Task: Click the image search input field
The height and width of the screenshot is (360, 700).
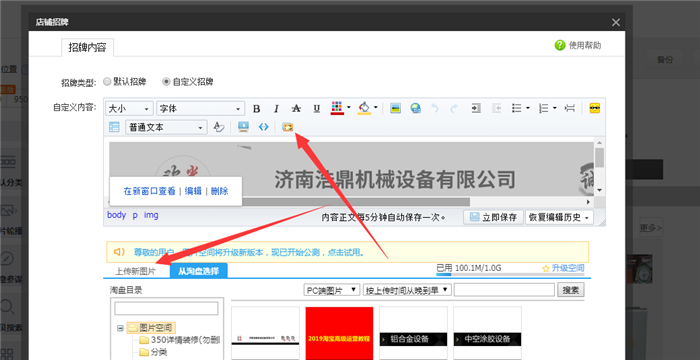Action: point(504,290)
